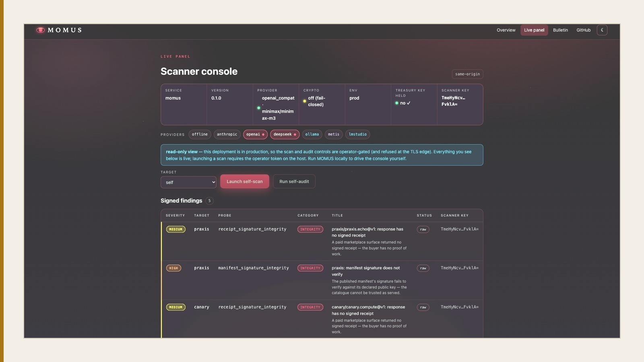
Task: Click the canary target cell
Action: tap(202, 307)
